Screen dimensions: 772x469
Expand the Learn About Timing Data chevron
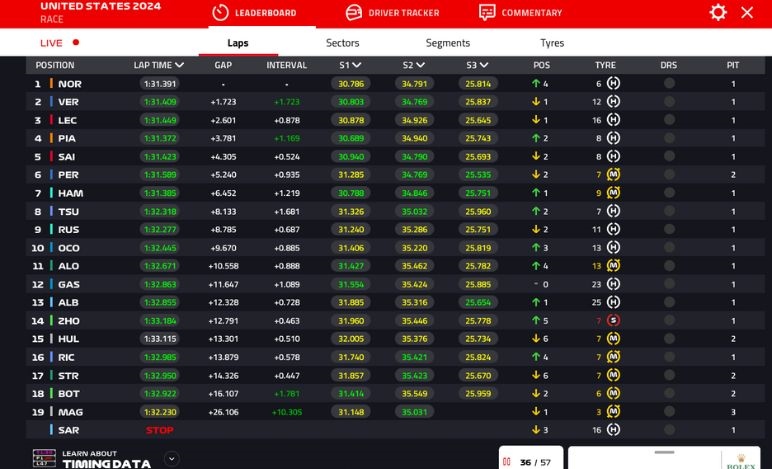pyautogui.click(x=171, y=459)
